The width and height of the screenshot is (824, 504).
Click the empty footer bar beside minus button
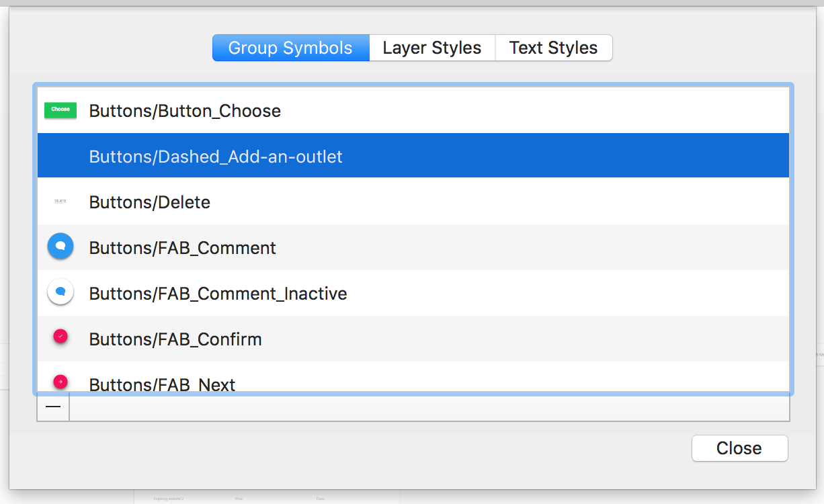(x=429, y=407)
